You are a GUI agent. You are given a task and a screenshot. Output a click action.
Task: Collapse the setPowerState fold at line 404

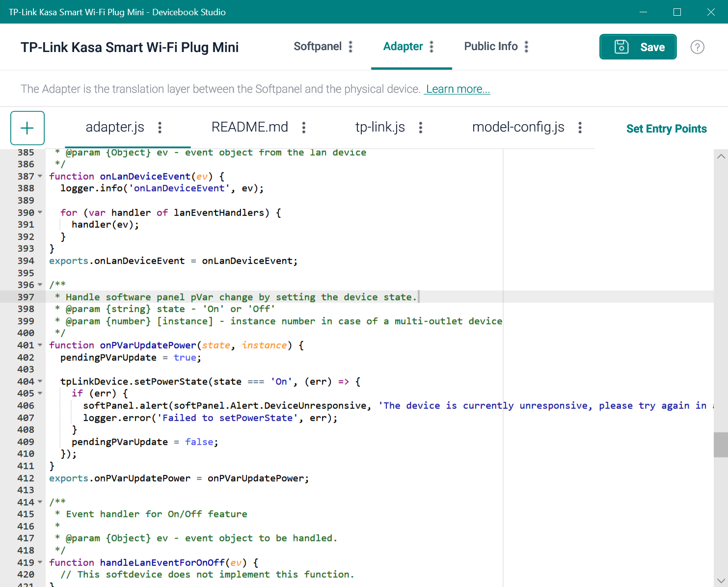[40, 381]
